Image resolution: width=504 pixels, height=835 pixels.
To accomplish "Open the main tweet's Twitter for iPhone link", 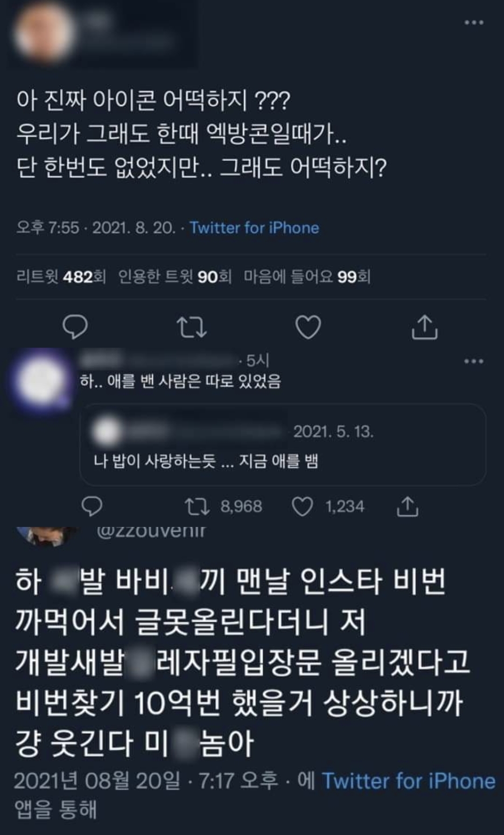I will pyautogui.click(x=254, y=228).
